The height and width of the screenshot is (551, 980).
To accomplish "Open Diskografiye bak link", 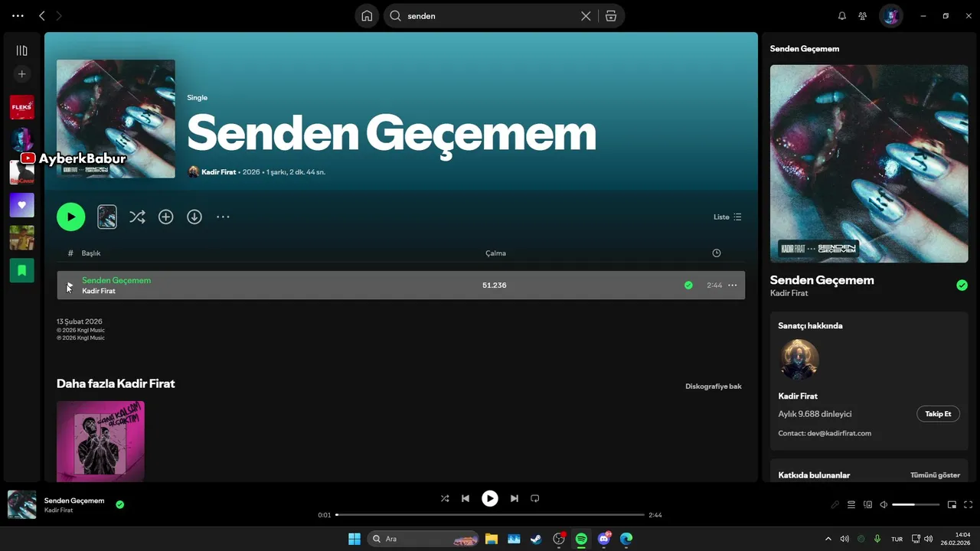I will (x=714, y=386).
